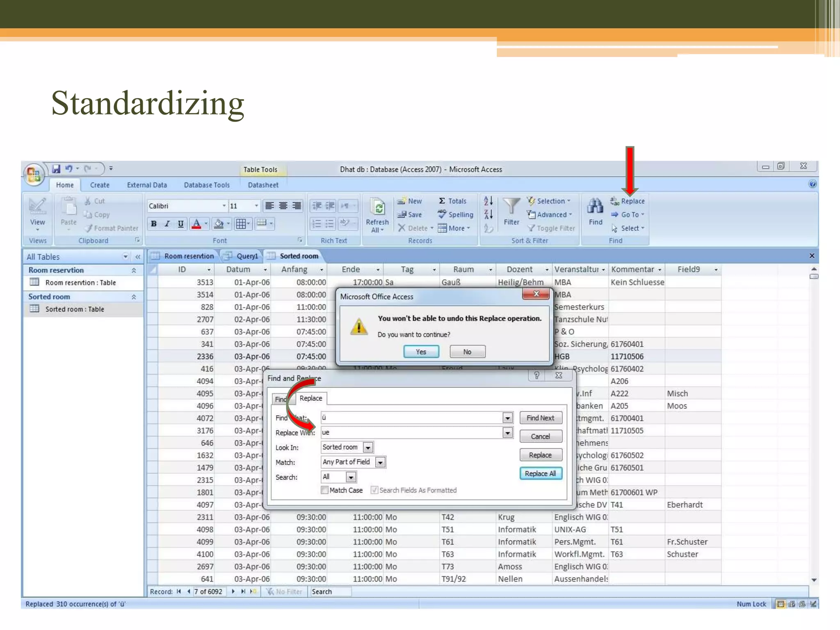
Task: Click the Filter funnel icon
Action: [511, 206]
